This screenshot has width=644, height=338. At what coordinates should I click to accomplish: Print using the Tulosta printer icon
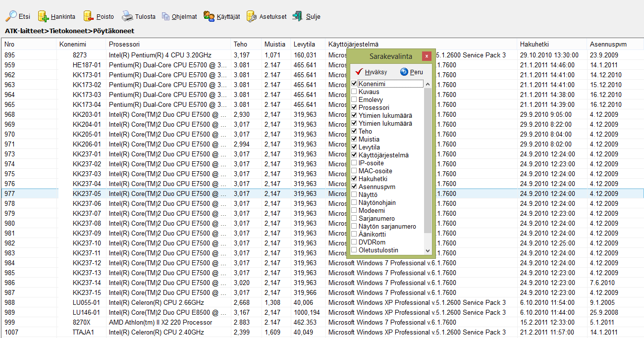click(127, 16)
